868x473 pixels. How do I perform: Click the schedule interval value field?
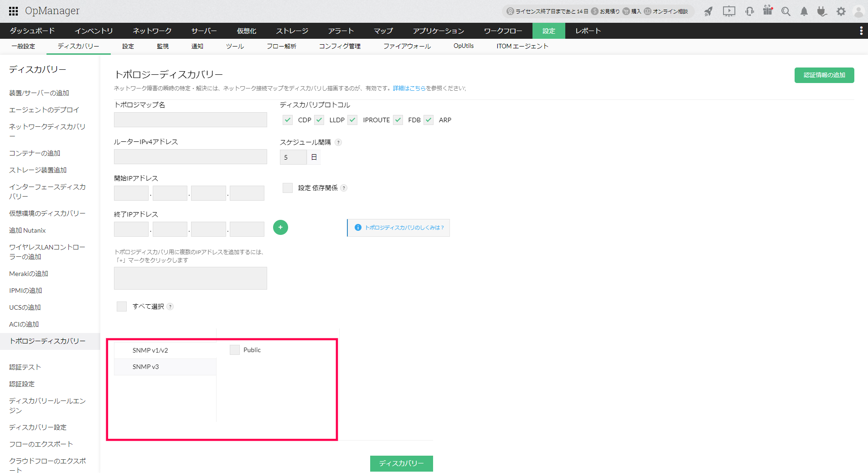(293, 157)
